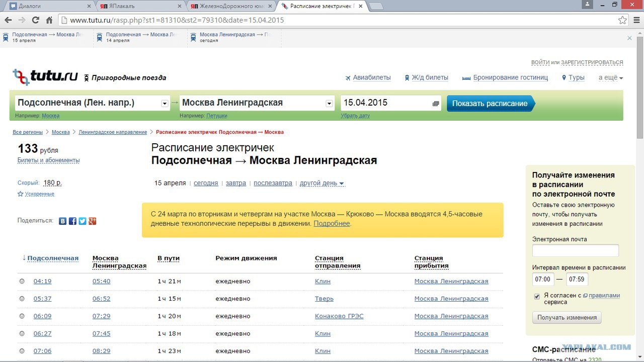
Task: Open правилами сервиса link
Action: (x=604, y=296)
